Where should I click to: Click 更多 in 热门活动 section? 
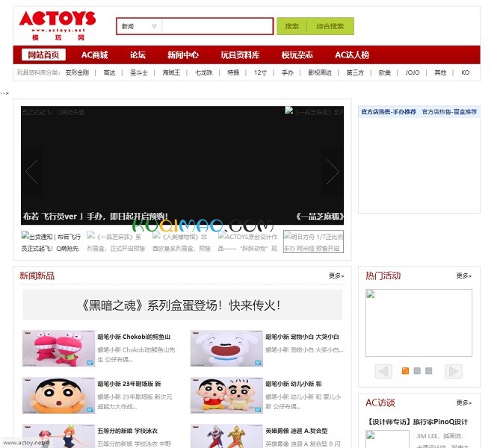click(x=464, y=276)
